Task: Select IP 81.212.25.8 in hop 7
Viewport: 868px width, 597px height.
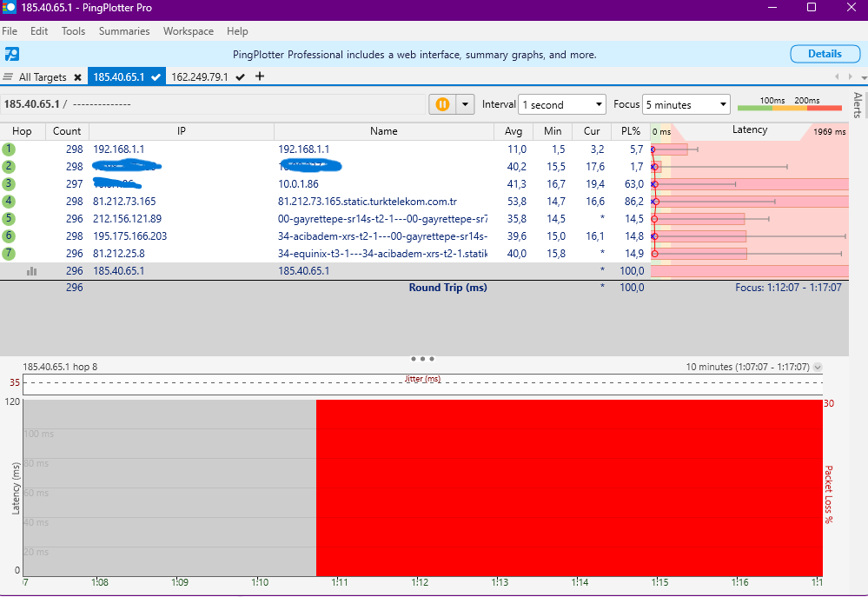Action: 119,253
